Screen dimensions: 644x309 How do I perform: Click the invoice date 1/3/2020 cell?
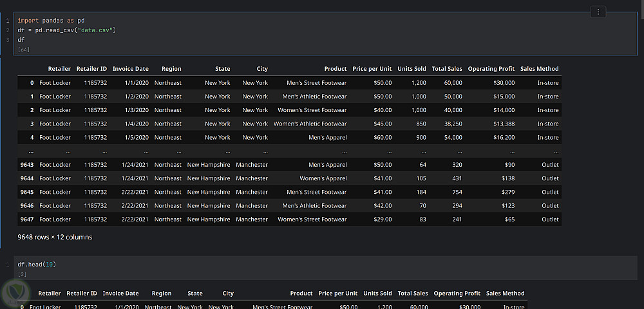coord(137,110)
